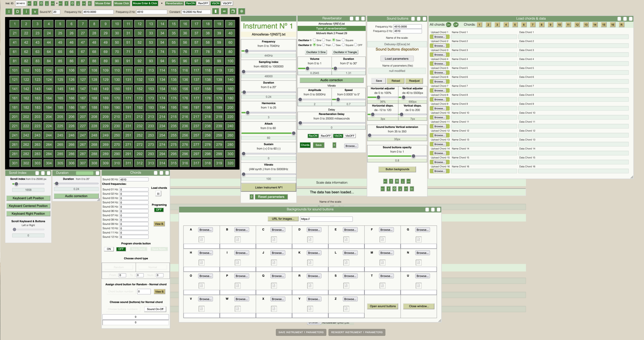This screenshot has width=644, height=340.
Task: Click Open sound buttons button
Action: [x=383, y=306]
